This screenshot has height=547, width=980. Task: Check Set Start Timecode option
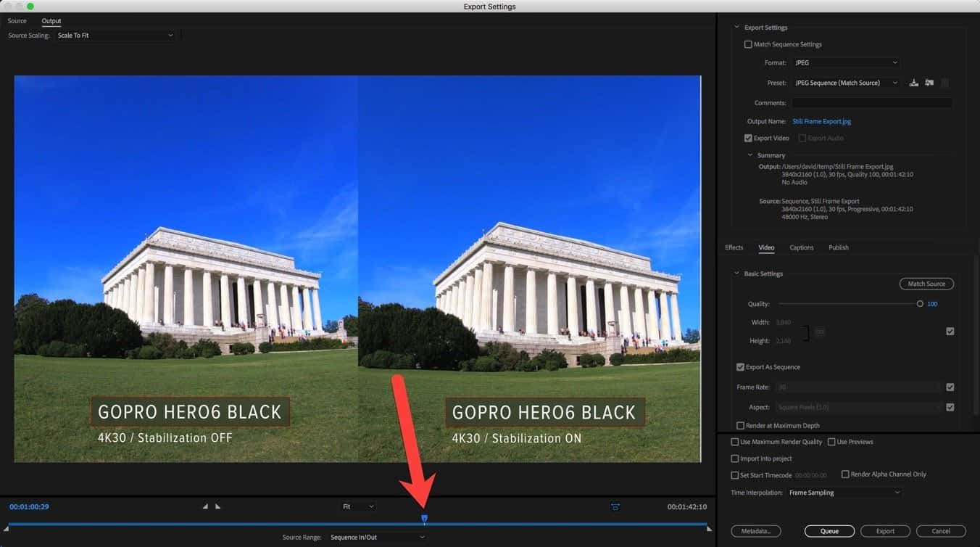click(x=735, y=475)
